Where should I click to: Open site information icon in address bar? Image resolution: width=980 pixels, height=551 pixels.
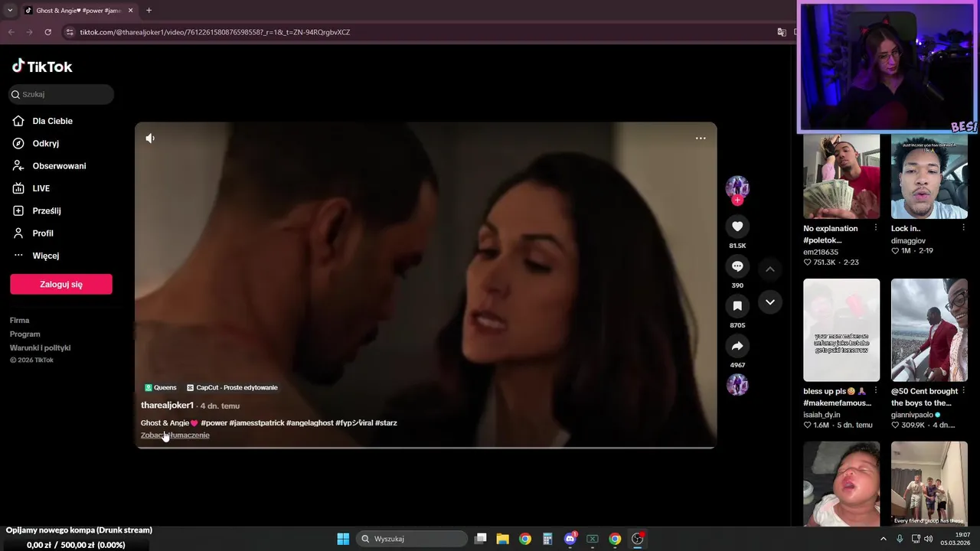click(x=70, y=32)
